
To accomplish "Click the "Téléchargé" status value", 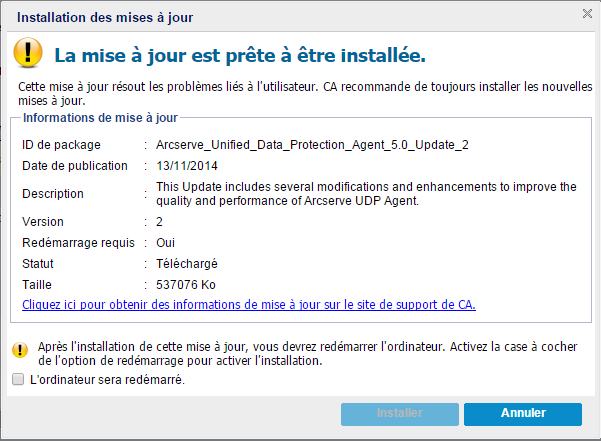I will [x=187, y=264].
